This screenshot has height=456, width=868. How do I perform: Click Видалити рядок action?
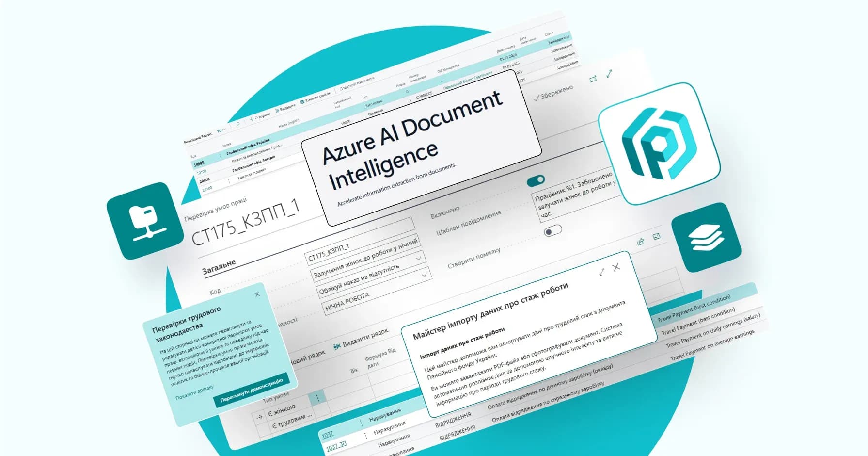pos(361,340)
